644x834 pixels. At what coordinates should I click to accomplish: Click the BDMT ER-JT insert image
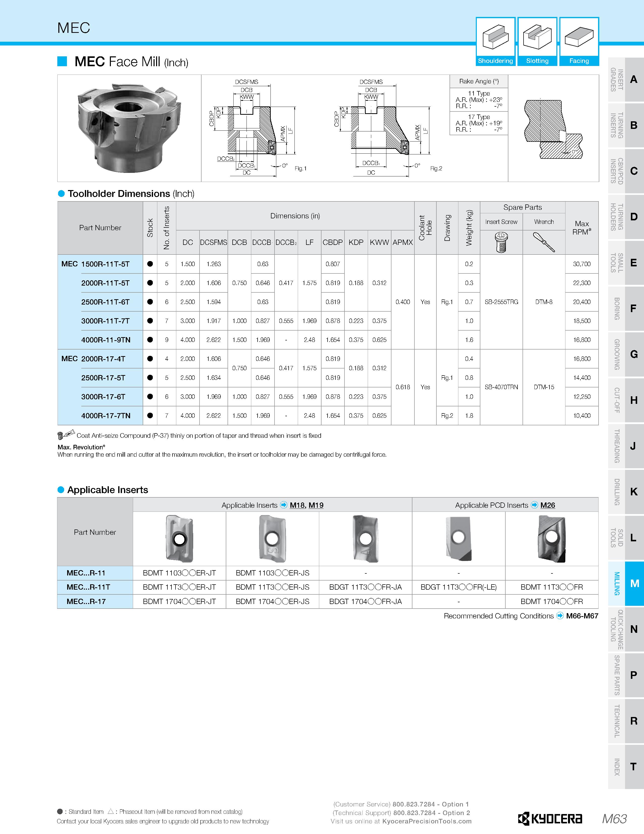point(179,538)
